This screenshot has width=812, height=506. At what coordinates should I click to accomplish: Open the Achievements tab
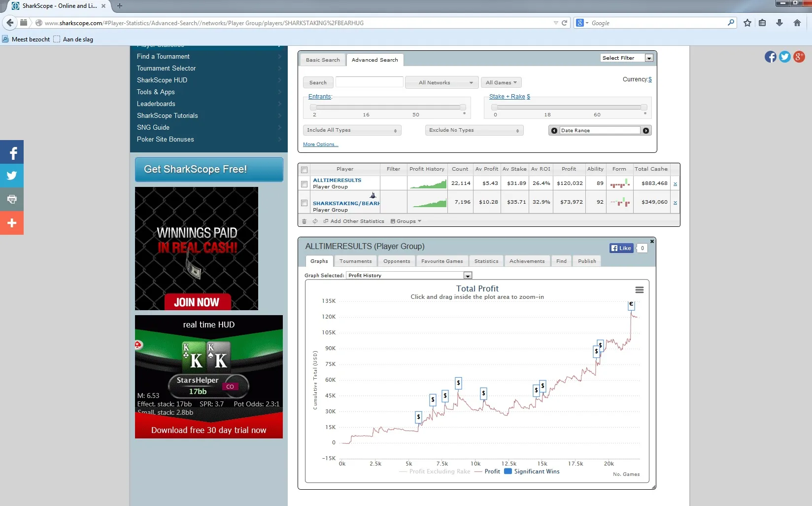(527, 261)
